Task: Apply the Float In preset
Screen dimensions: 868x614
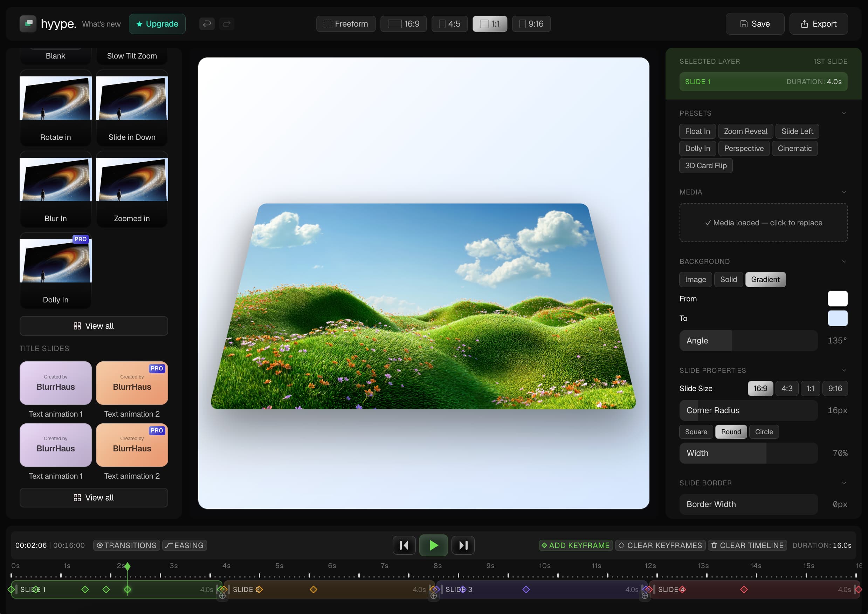Action: pyautogui.click(x=697, y=131)
